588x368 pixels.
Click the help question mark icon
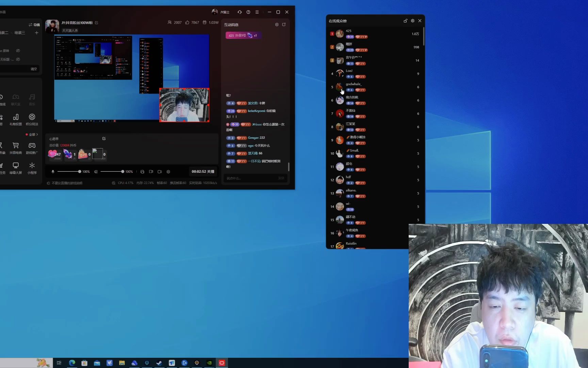248,12
